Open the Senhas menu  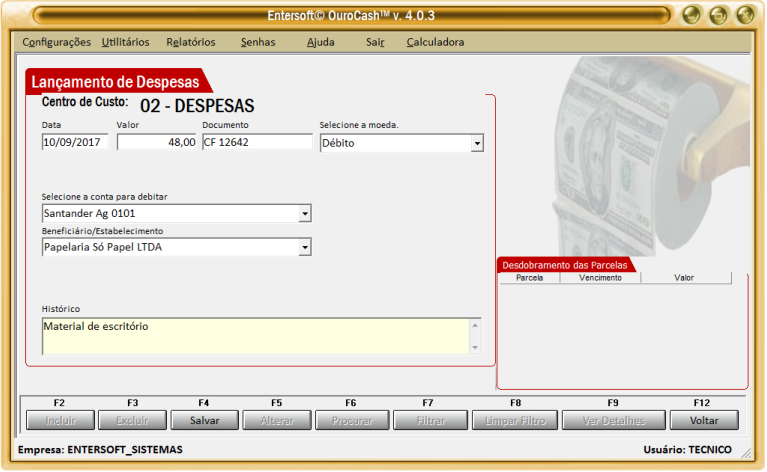(258, 43)
